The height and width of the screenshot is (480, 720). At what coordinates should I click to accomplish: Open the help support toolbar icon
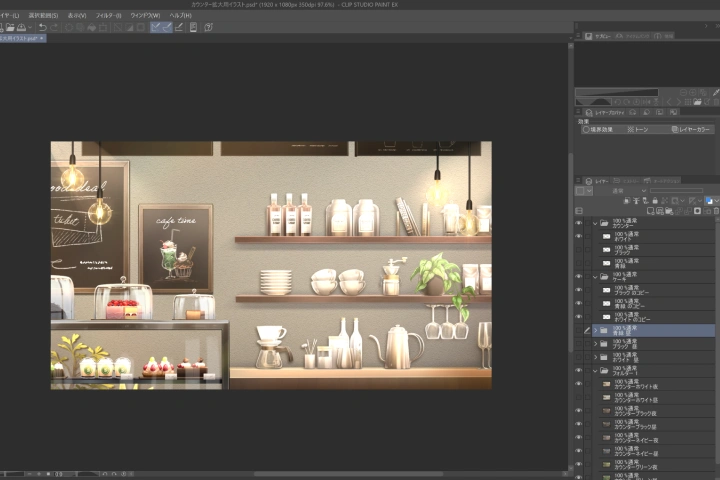(x=208, y=27)
